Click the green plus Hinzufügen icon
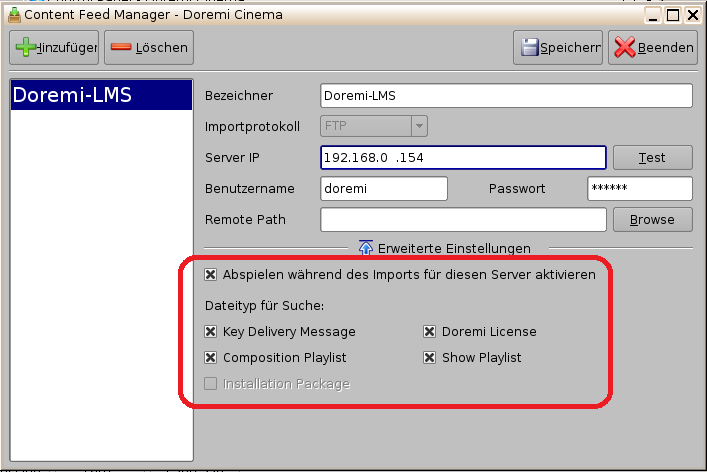707x472 pixels. 26,48
